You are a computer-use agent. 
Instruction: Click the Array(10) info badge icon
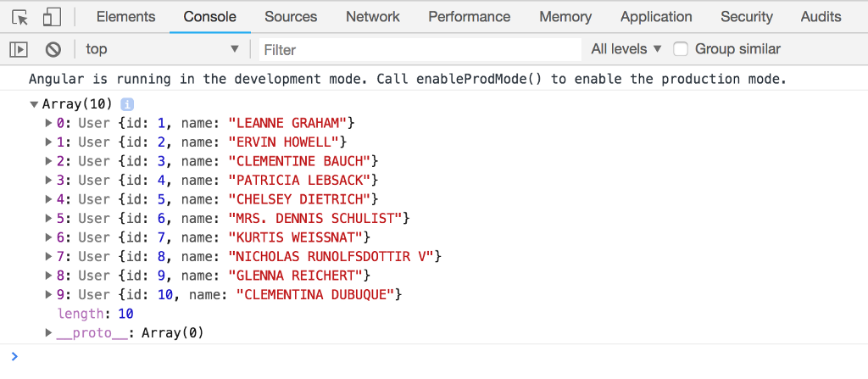point(127,104)
